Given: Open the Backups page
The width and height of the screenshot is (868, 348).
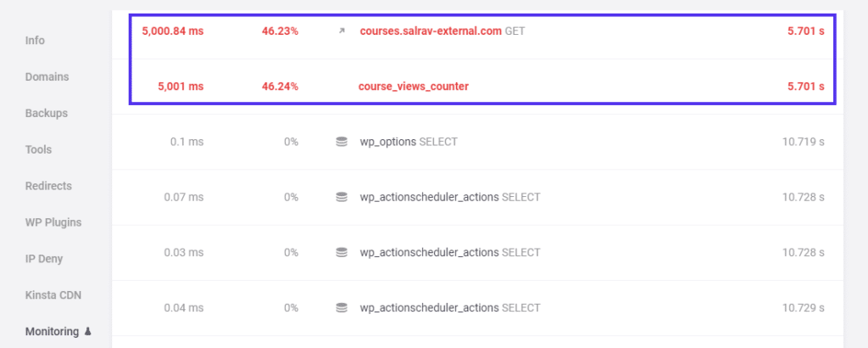Looking at the screenshot, I should tap(46, 113).
